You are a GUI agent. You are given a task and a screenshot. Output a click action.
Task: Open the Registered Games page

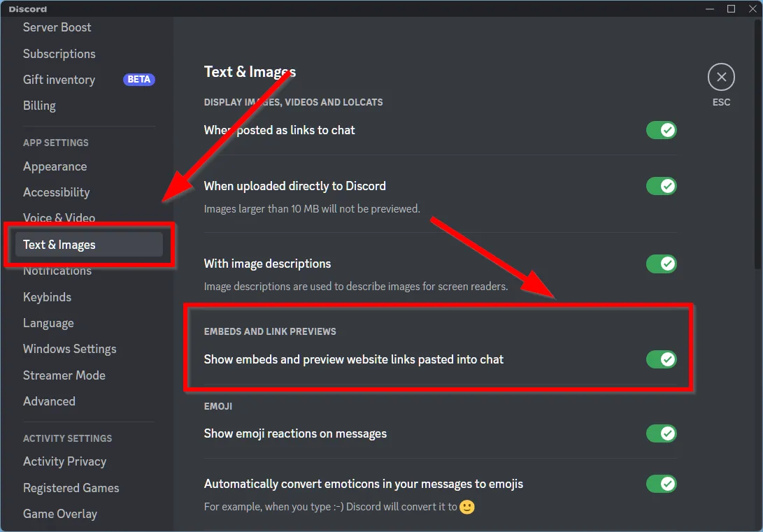pos(71,488)
